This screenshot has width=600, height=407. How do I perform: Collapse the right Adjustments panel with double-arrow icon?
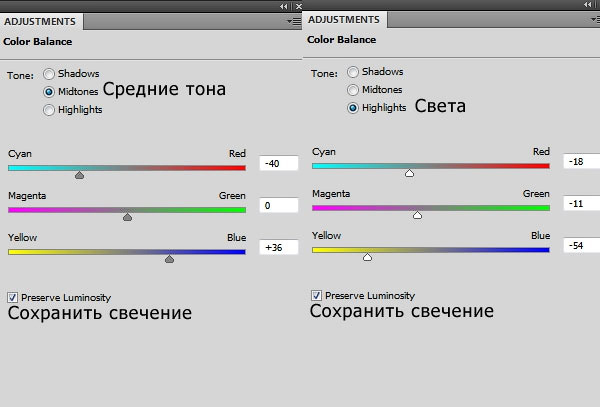tap(587, 4)
